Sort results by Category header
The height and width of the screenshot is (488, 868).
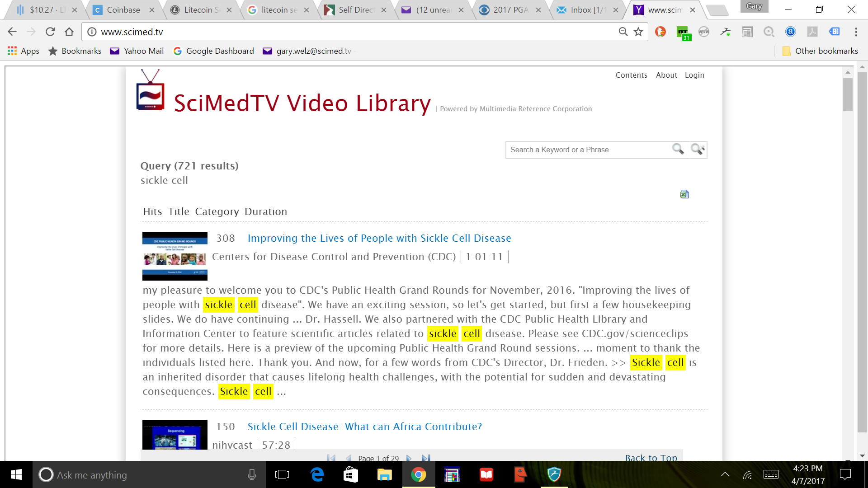pyautogui.click(x=217, y=211)
